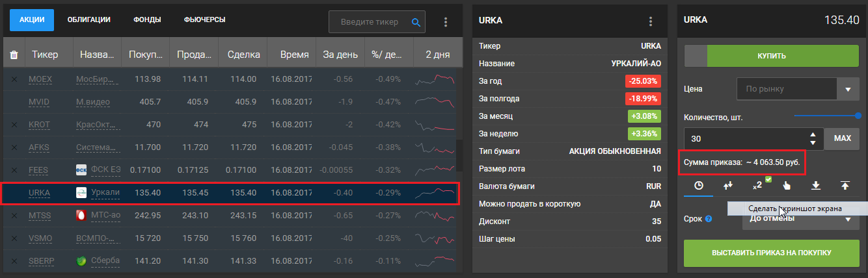The height and width of the screenshot is (278, 868).
Task: Select the pointing hand order-type icon
Action: (x=787, y=186)
